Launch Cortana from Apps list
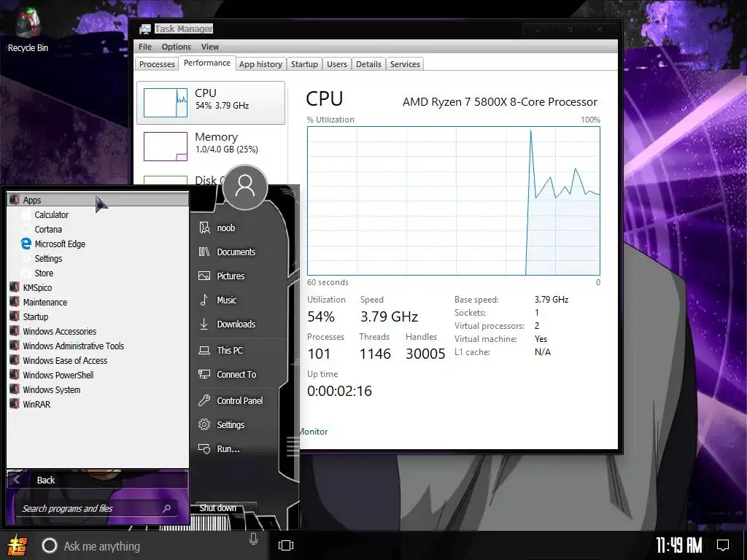The height and width of the screenshot is (560, 747). tap(48, 230)
